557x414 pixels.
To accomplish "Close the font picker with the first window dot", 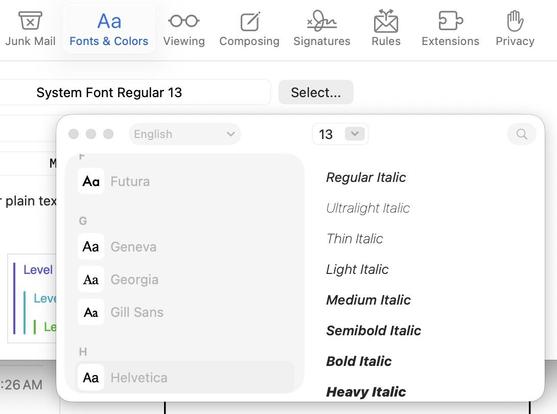I will (x=74, y=134).
